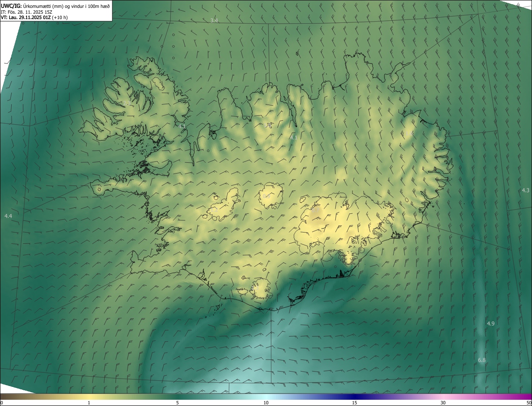Click the 1.2 value on Langjökull glacier
532x406 pixels.
click(x=214, y=210)
